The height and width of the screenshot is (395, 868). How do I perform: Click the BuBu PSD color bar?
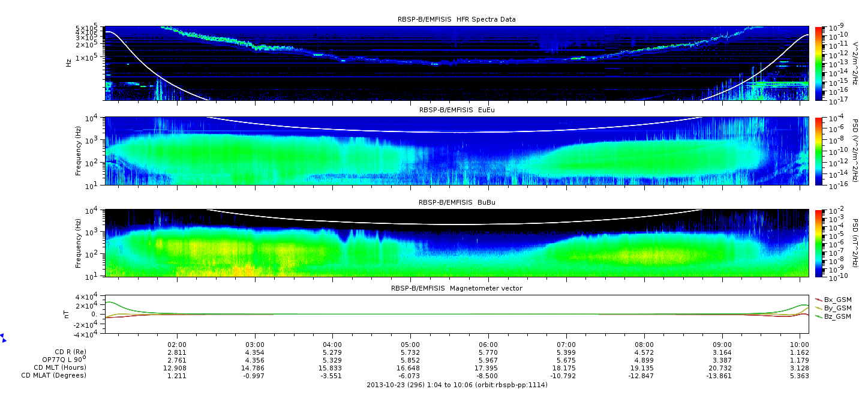coord(819,243)
